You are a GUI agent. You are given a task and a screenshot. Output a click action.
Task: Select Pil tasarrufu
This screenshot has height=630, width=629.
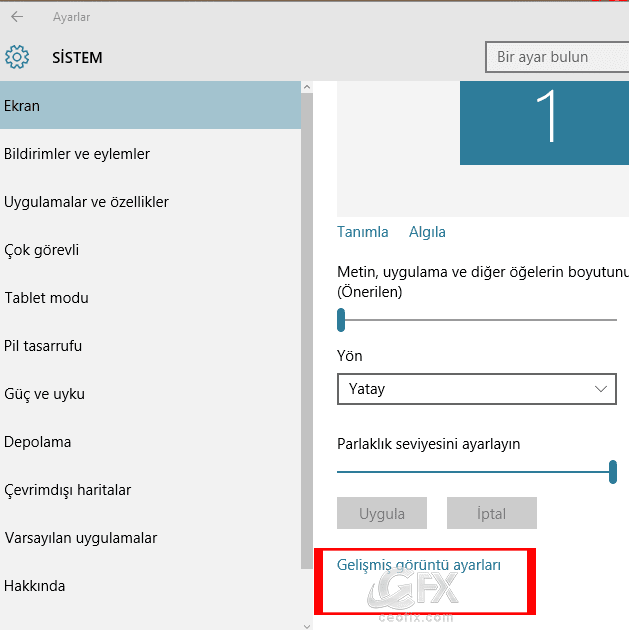click(x=150, y=346)
